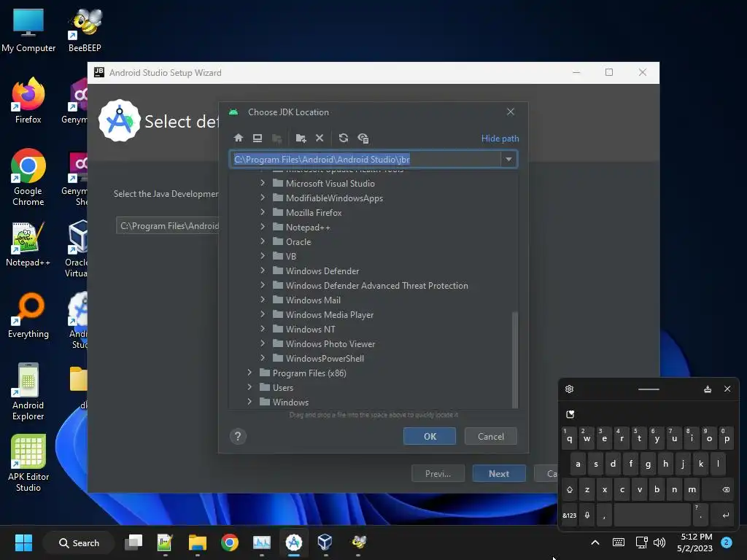
Task: Delete selected item with X toolbar icon
Action: pyautogui.click(x=320, y=138)
